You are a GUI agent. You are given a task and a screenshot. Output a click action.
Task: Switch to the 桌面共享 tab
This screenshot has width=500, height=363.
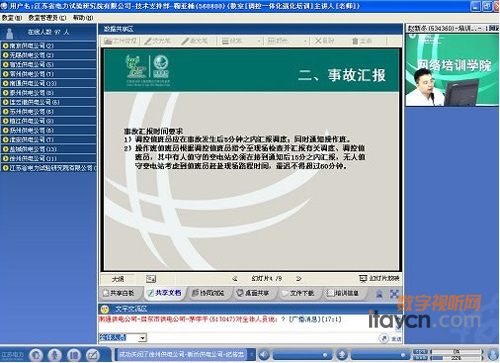(x=253, y=293)
